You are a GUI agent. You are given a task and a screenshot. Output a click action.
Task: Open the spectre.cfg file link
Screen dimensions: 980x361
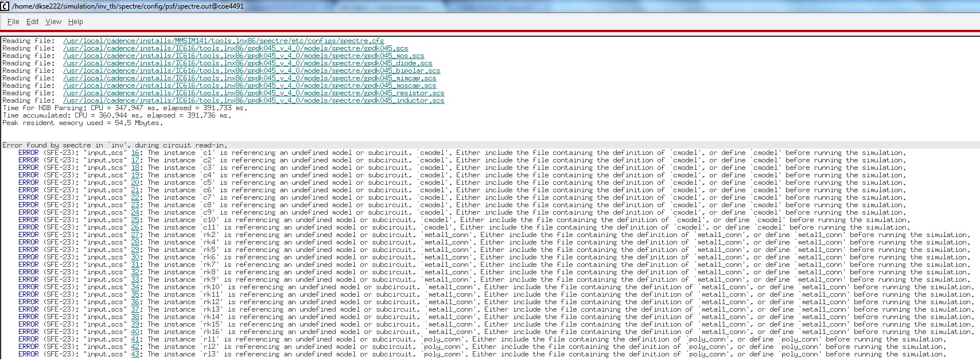tap(223, 41)
